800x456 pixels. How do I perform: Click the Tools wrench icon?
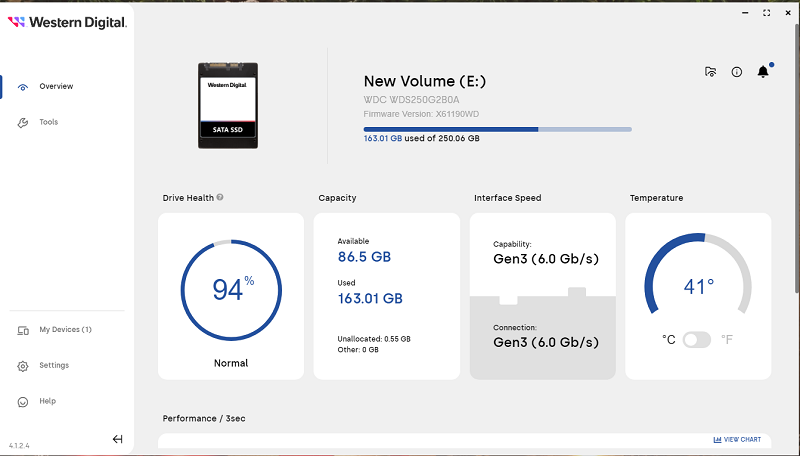coord(22,122)
